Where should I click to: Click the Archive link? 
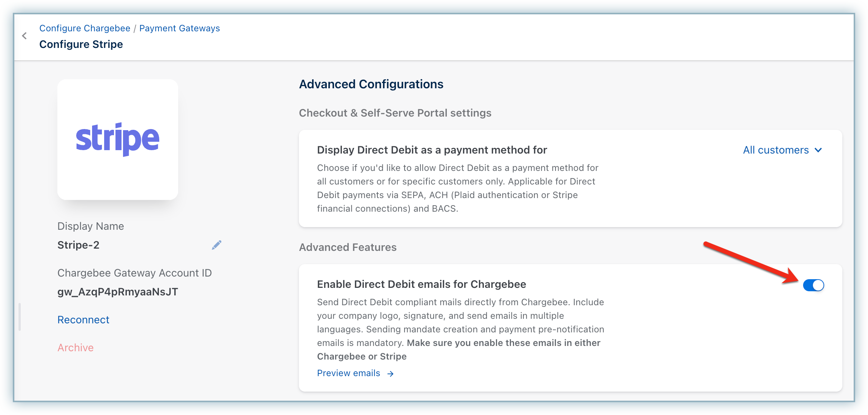75,347
